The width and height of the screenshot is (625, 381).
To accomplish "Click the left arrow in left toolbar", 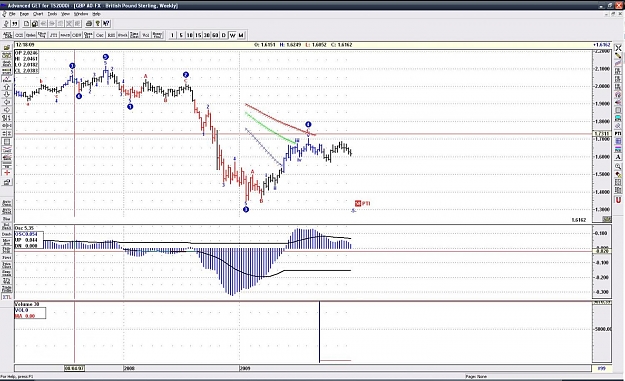I will 7,102.
